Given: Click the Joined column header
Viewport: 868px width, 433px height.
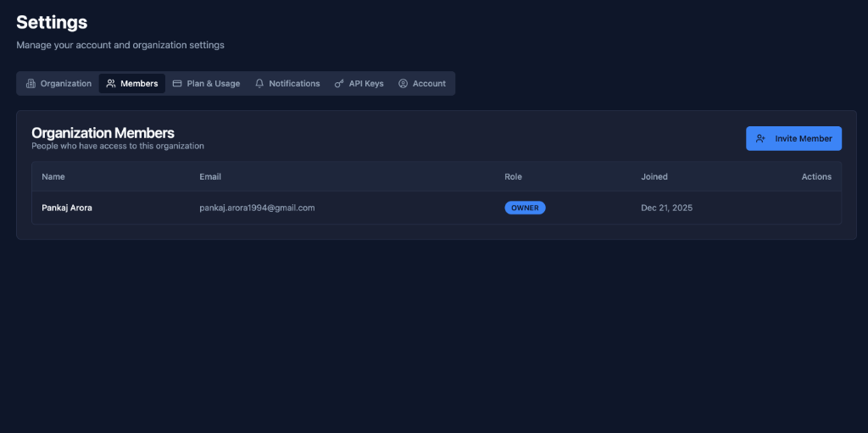Looking at the screenshot, I should (x=654, y=177).
